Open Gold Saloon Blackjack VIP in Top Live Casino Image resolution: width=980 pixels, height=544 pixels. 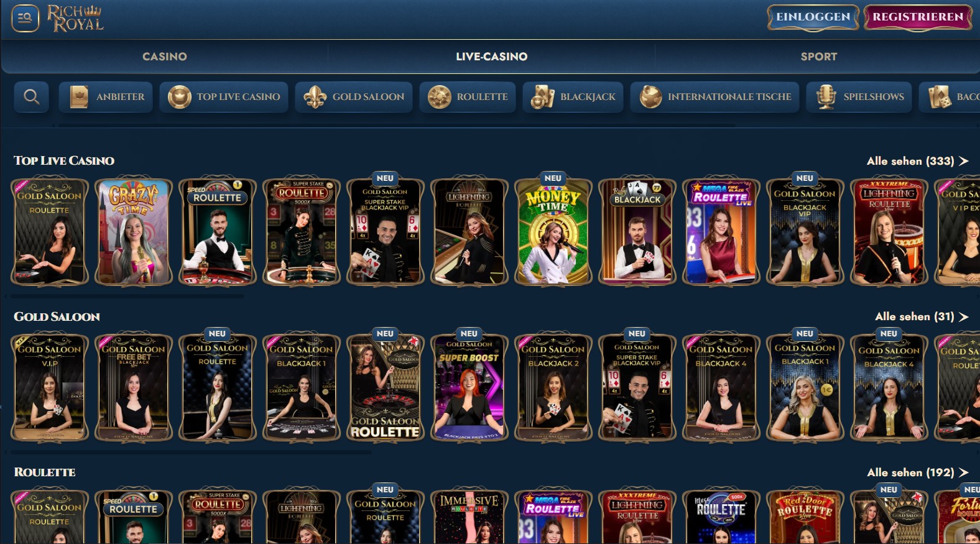(x=805, y=231)
